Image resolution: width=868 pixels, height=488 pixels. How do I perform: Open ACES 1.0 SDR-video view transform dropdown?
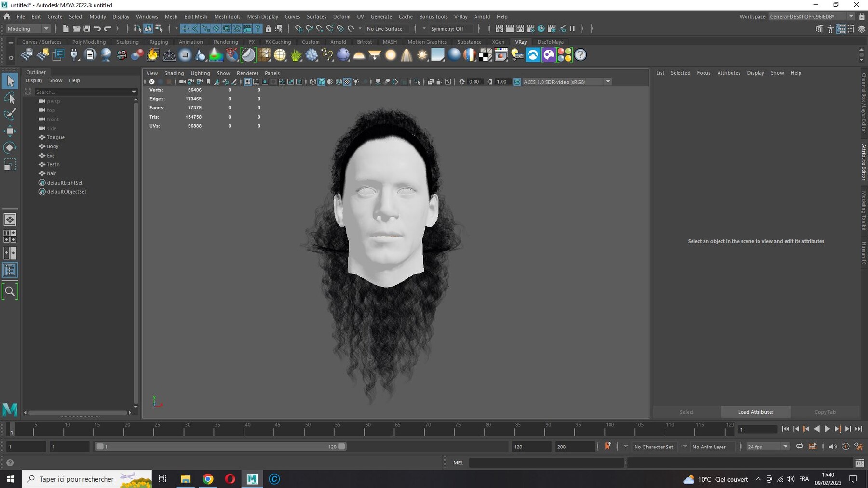click(567, 82)
